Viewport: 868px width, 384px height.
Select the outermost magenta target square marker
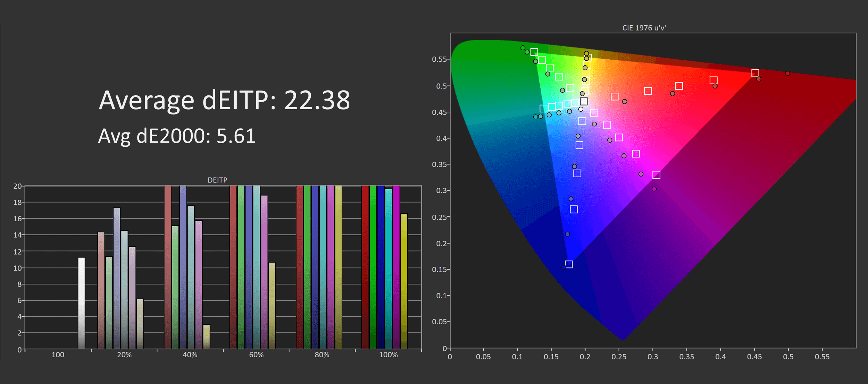(656, 175)
